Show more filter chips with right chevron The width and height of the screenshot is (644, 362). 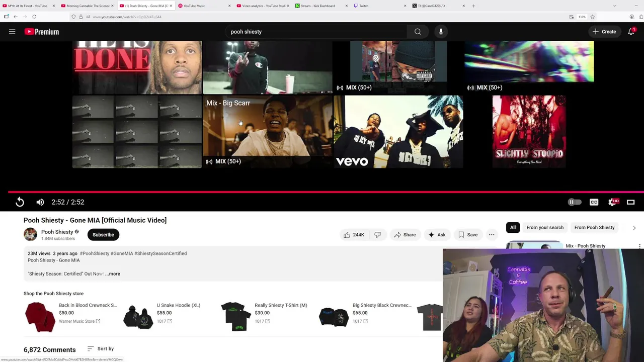pos(634,228)
